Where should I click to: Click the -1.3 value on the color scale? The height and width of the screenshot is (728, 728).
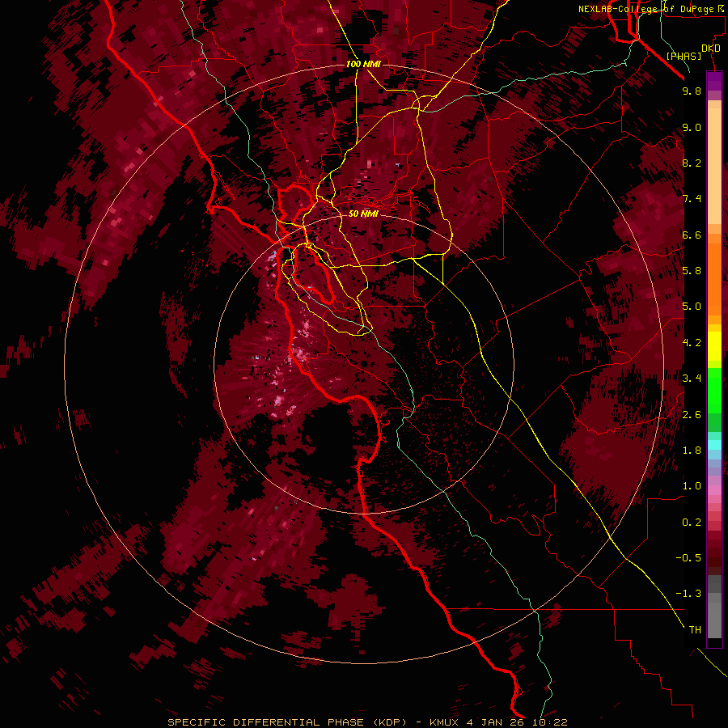coord(688,594)
